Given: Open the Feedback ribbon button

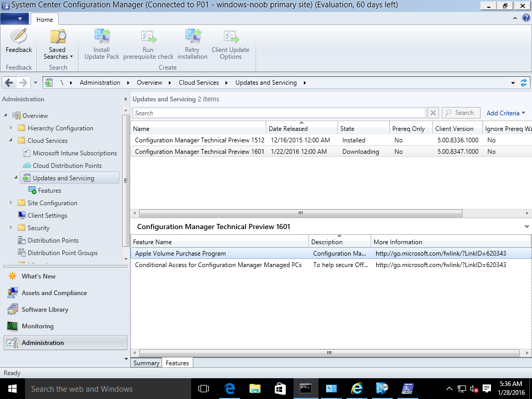Looking at the screenshot, I should pyautogui.click(x=19, y=41).
